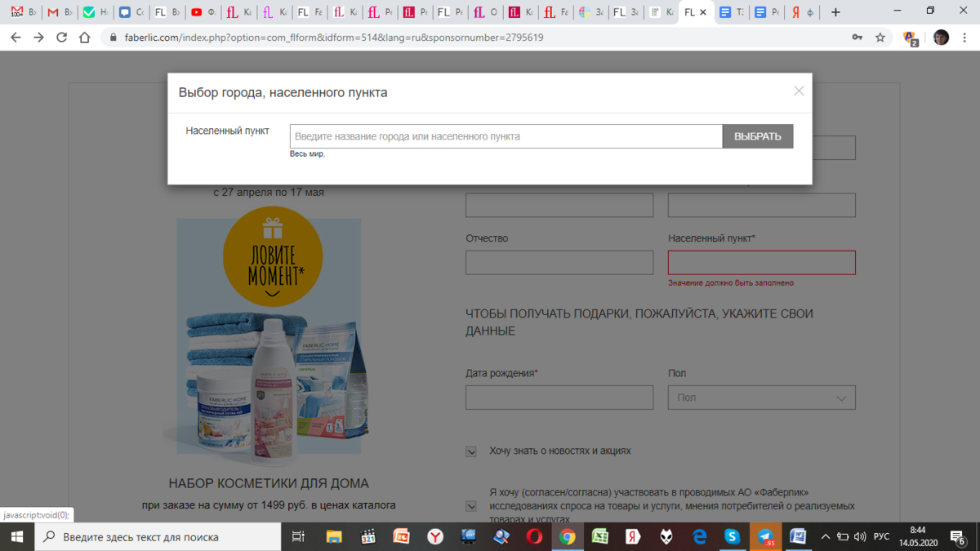The height and width of the screenshot is (551, 980).
Task: Switch to the second Gmail tab
Action: coord(60,12)
